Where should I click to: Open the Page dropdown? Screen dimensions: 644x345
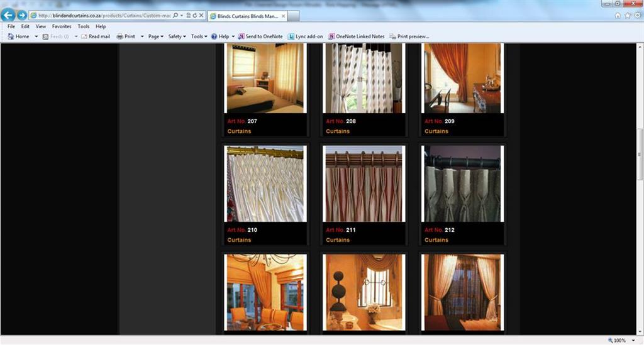156,36
